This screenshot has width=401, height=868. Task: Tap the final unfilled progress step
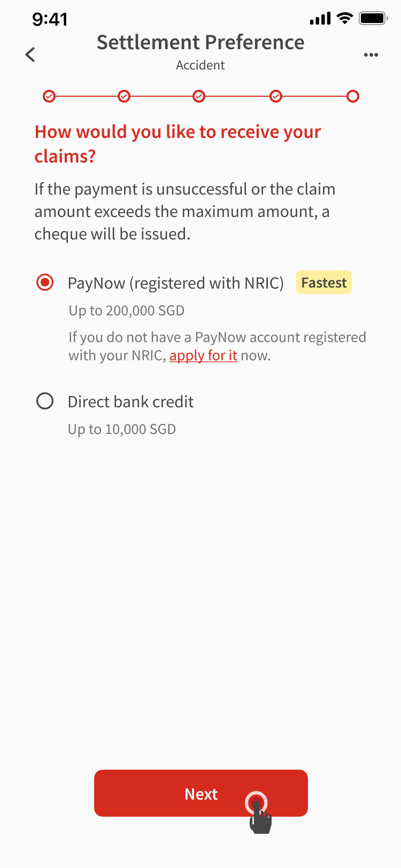[353, 96]
